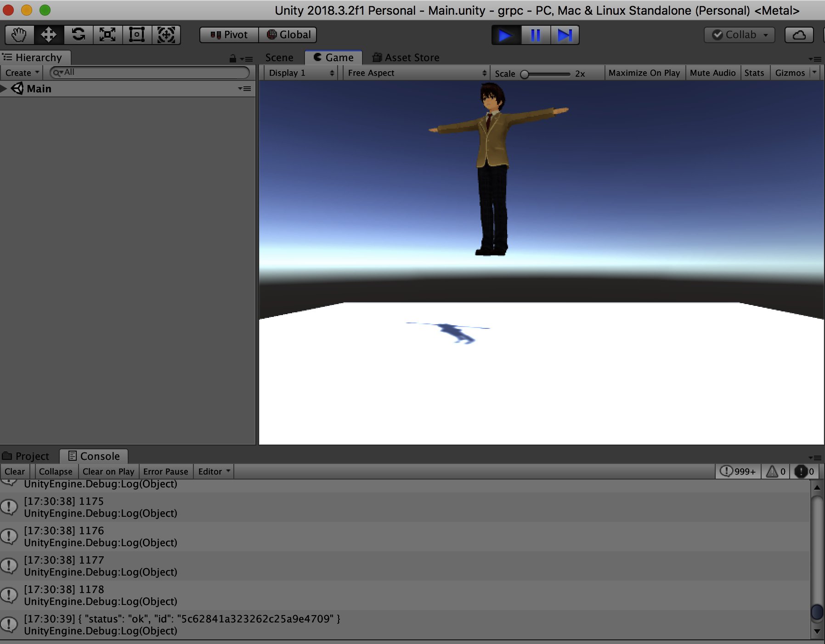This screenshot has height=644, width=825.
Task: Click the console scrollbar thumb
Action: 817,612
